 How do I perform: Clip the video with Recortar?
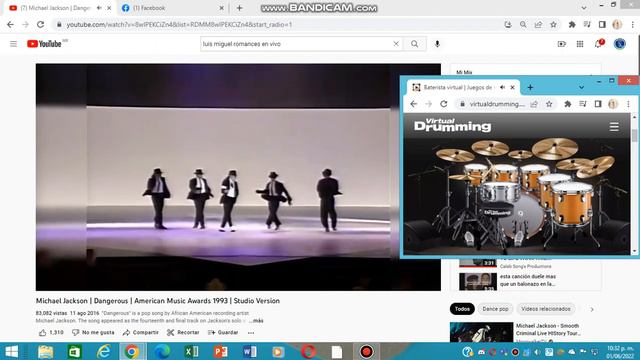[183, 333]
